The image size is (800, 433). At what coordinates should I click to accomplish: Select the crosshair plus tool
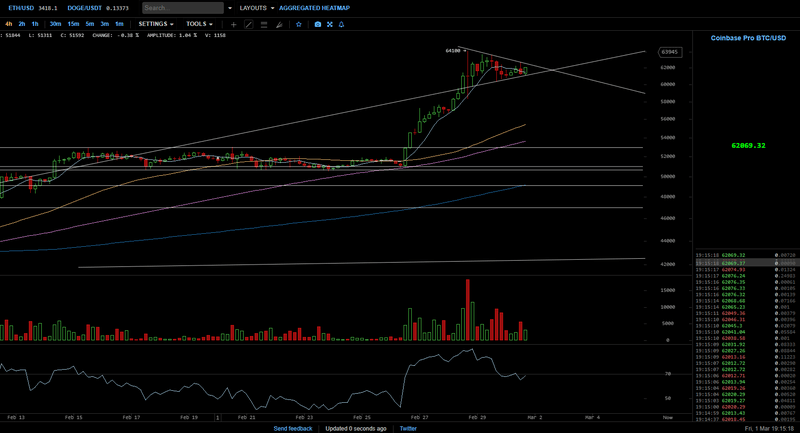coord(233,24)
